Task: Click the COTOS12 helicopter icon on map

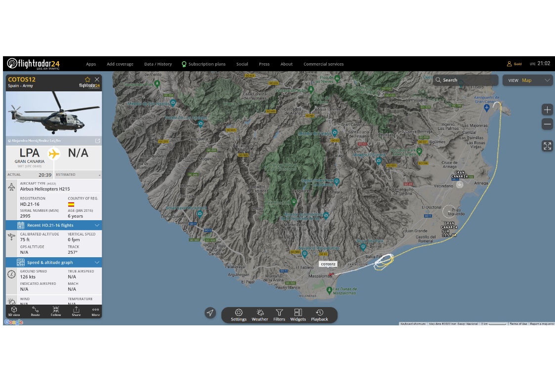Action: coord(331,274)
